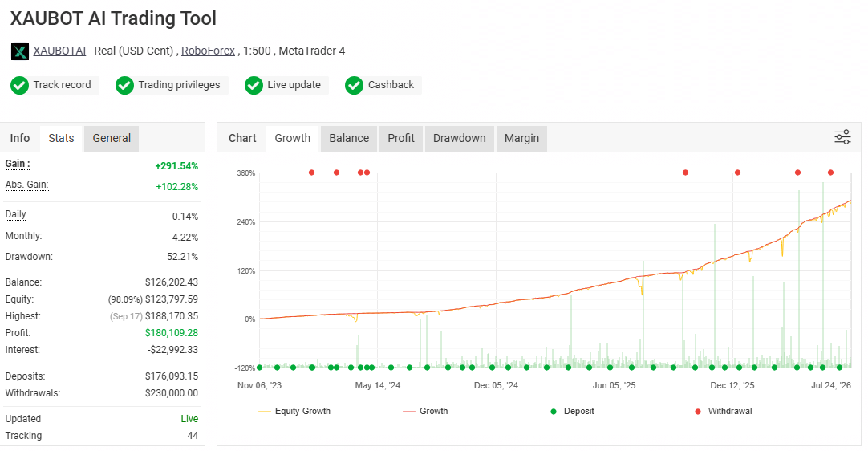Switch to the General tab

[x=112, y=139]
